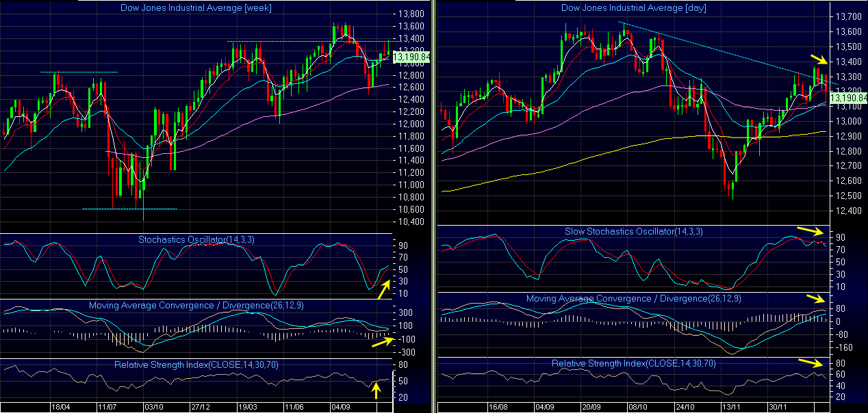Click the 11,000 price axis label
The height and width of the screenshot is (413, 868).
click(410, 185)
